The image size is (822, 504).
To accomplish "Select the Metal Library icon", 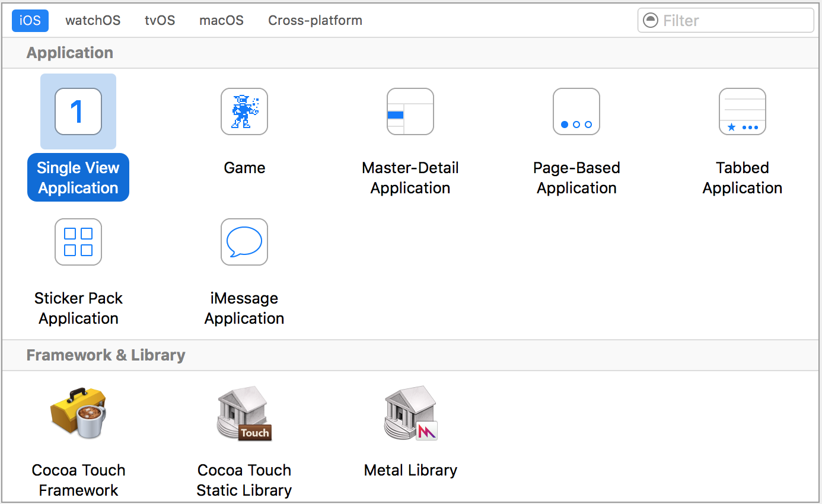I will tap(410, 414).
